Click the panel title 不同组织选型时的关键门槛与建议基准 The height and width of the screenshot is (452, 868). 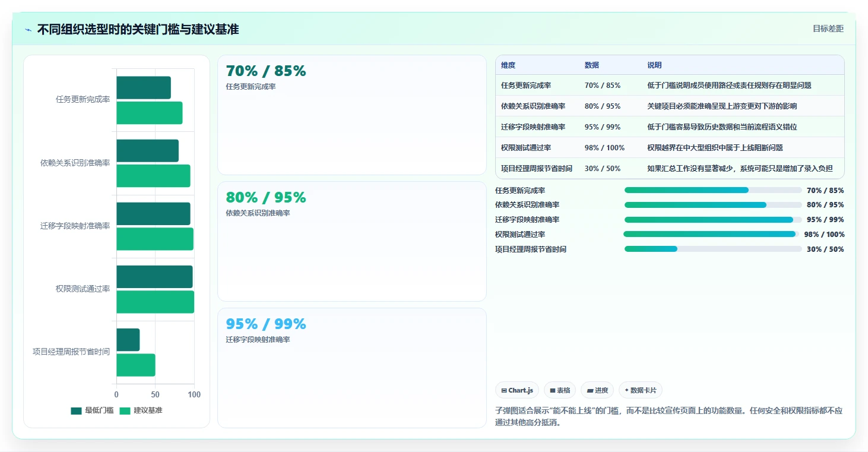[x=138, y=29]
